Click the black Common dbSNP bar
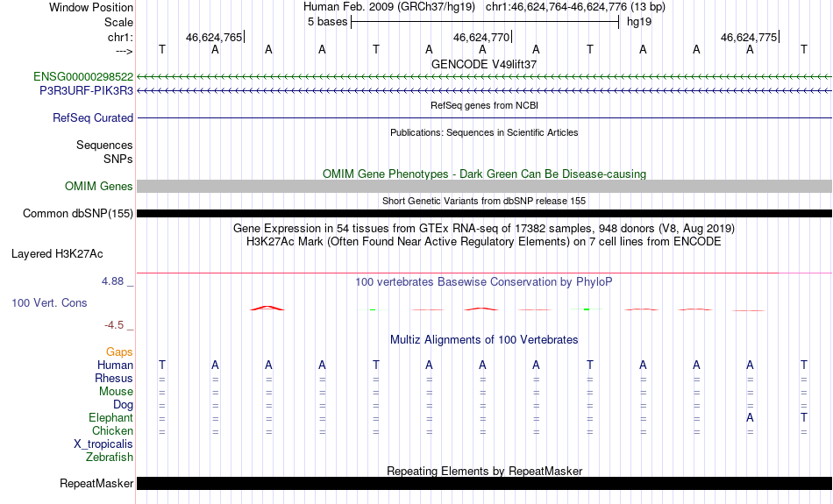 click(485, 214)
